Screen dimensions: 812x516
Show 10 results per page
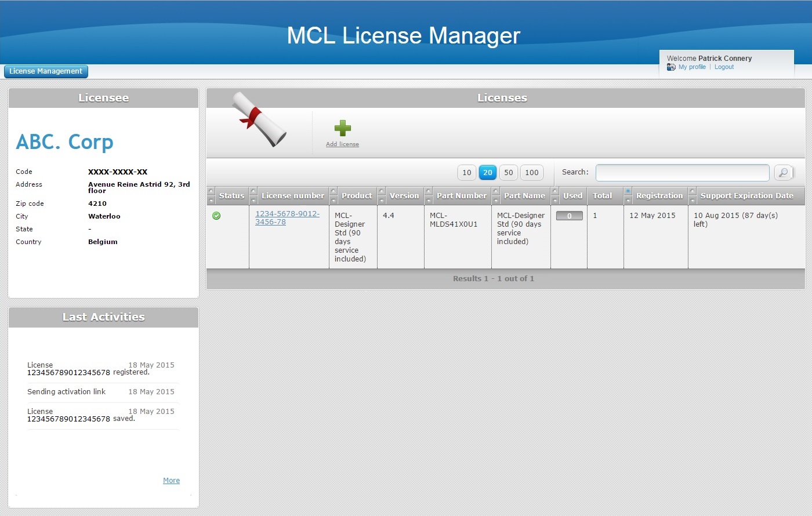click(x=467, y=172)
